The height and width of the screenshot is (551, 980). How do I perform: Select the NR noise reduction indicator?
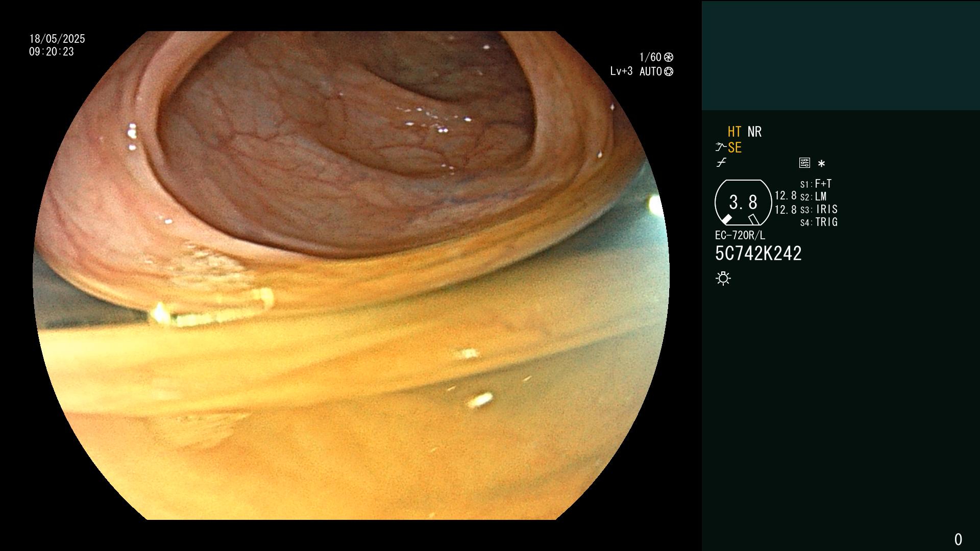pyautogui.click(x=754, y=132)
